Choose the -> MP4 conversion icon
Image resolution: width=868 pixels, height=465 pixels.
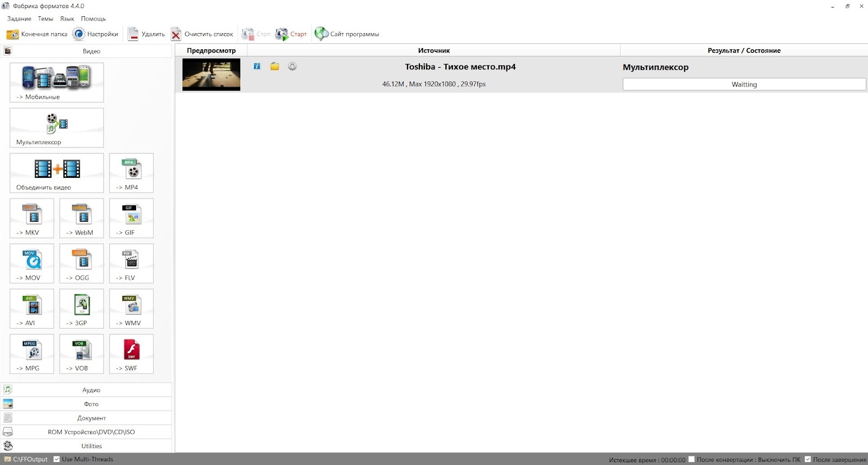click(x=131, y=173)
